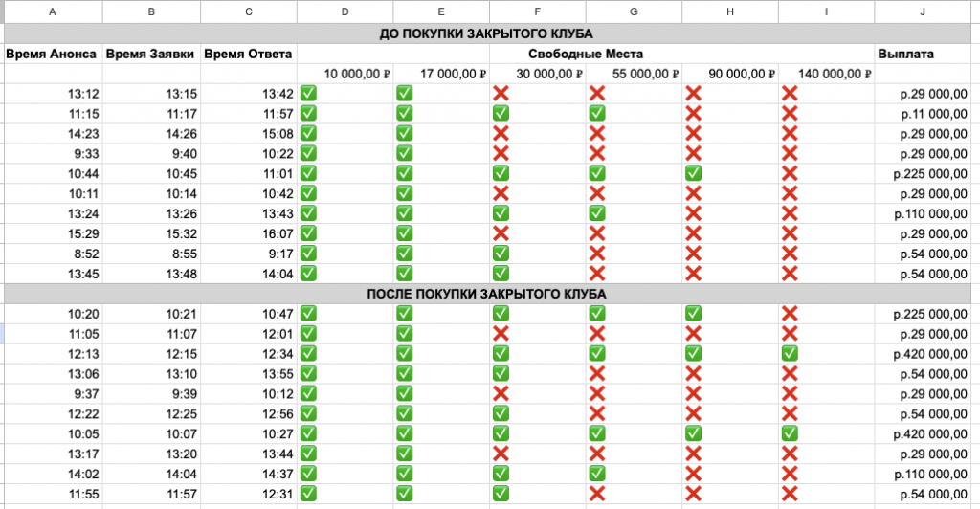
Task: Click the announcement time cell '13:17'
Action: click(x=53, y=454)
